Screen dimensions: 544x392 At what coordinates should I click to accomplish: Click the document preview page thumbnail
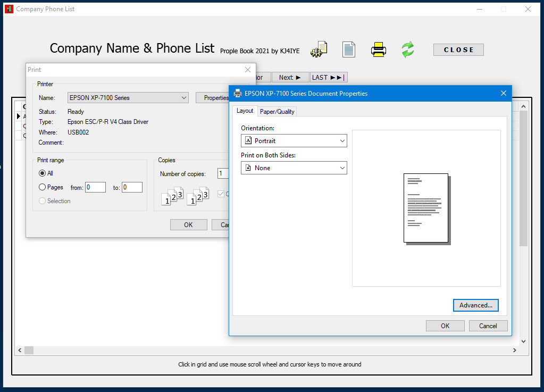(426, 209)
